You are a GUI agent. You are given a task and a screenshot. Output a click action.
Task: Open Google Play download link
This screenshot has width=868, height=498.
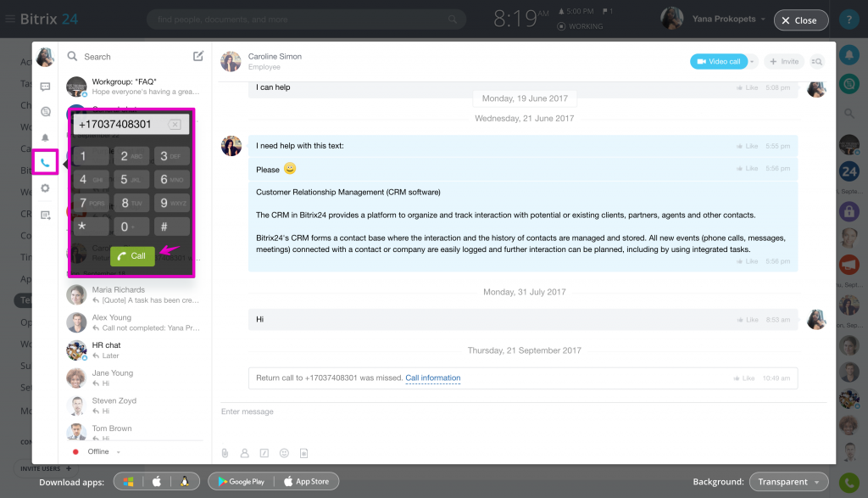pos(241,482)
